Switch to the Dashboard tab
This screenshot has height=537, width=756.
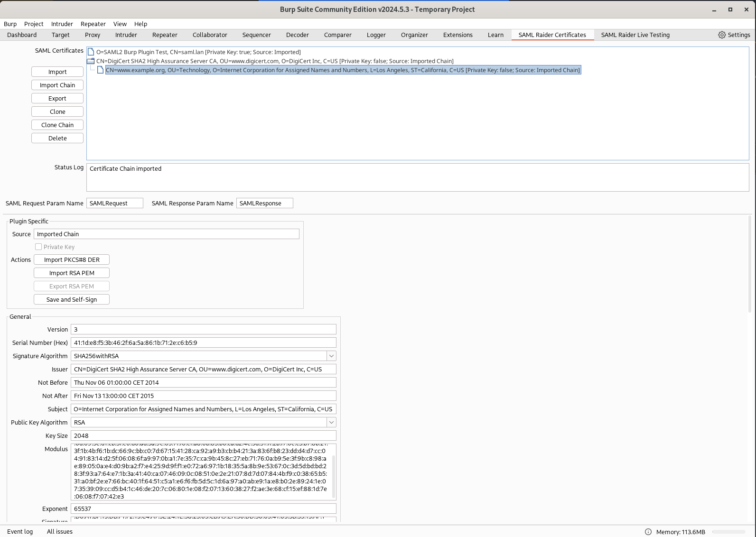[22, 35]
